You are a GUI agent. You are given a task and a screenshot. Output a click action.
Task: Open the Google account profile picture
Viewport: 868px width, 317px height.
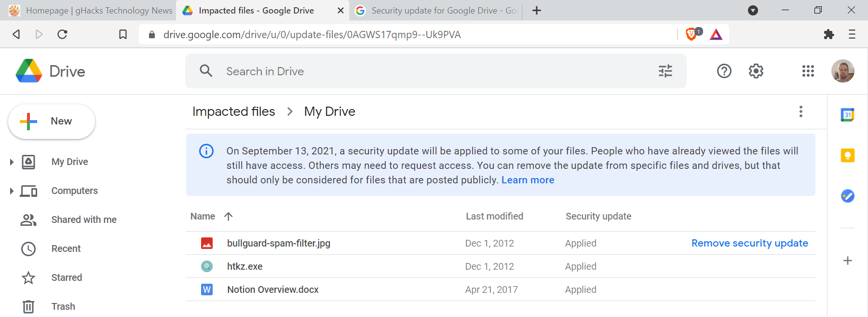(843, 71)
